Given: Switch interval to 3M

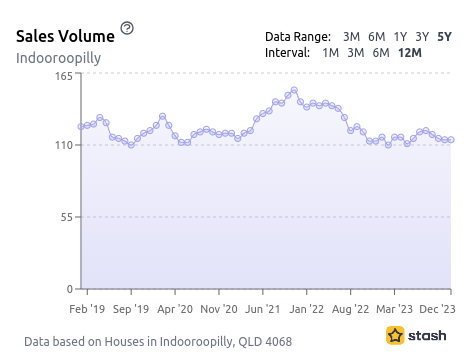Looking at the screenshot, I should [356, 53].
